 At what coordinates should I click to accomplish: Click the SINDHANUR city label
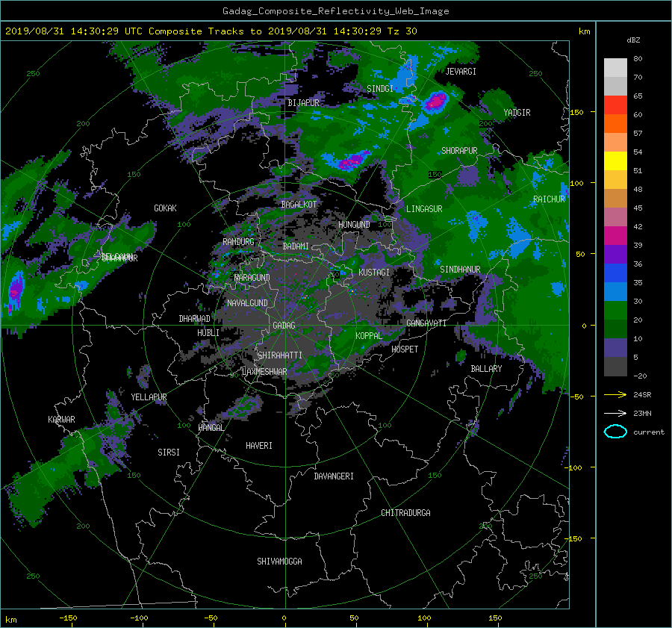click(x=460, y=270)
